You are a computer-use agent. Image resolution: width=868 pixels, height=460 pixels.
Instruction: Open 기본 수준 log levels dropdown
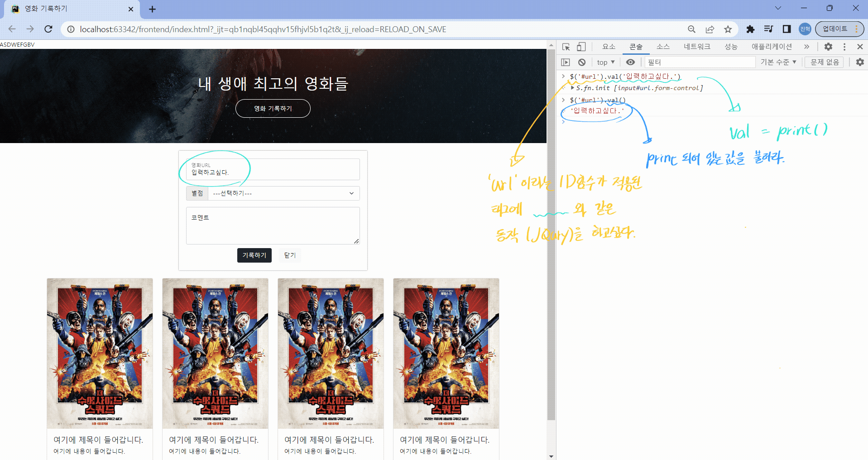778,62
